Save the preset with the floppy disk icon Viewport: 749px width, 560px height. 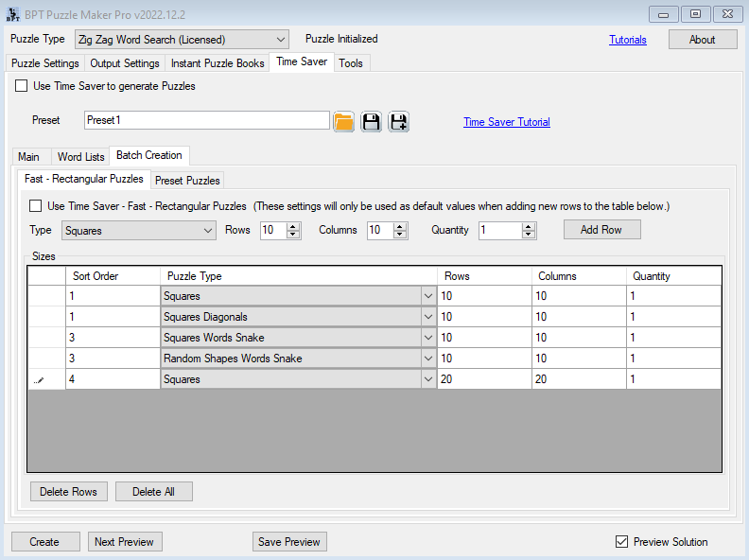click(x=372, y=121)
